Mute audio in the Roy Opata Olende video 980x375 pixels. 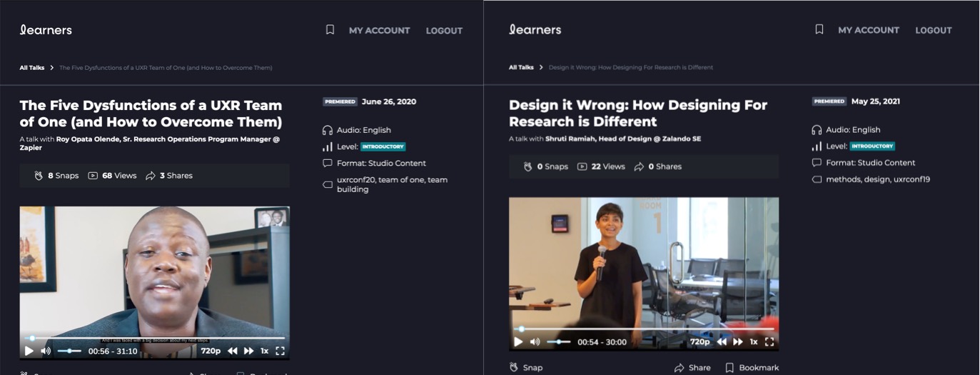(x=46, y=351)
